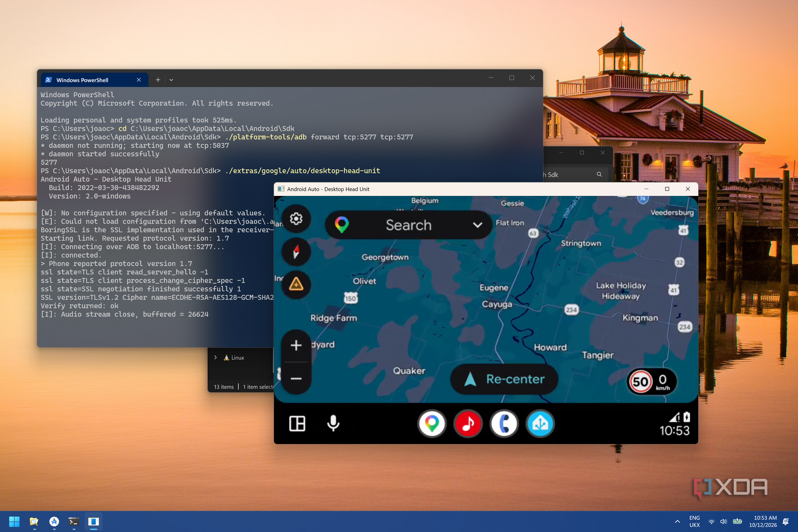This screenshot has width=798, height=532.
Task: Click the Re-center button on the map
Action: click(x=504, y=379)
